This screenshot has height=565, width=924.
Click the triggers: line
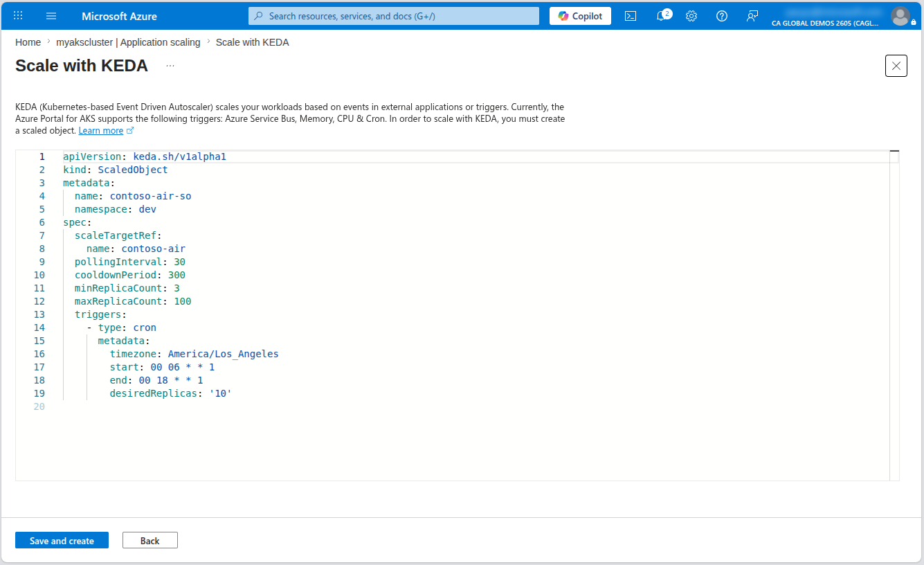(x=101, y=314)
